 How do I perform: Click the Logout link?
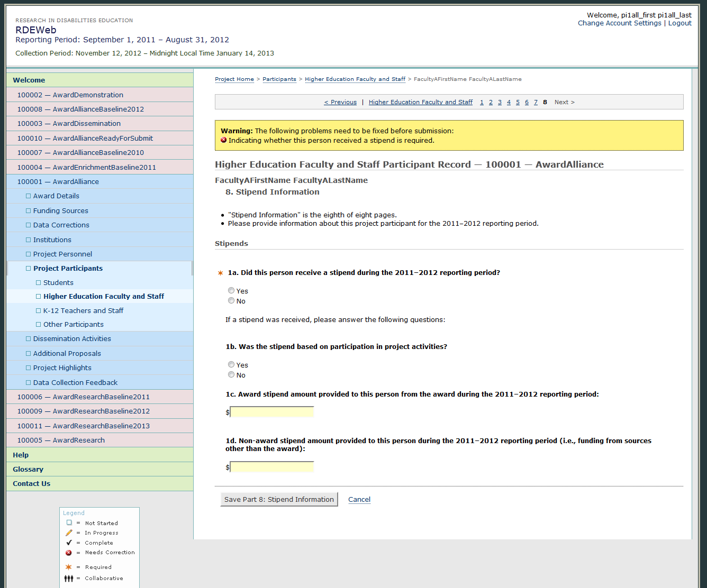point(679,23)
